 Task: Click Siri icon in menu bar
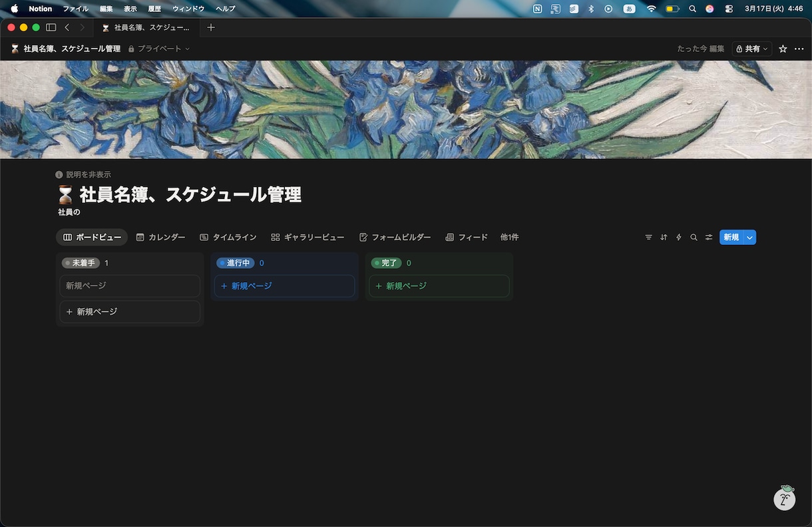pos(710,9)
